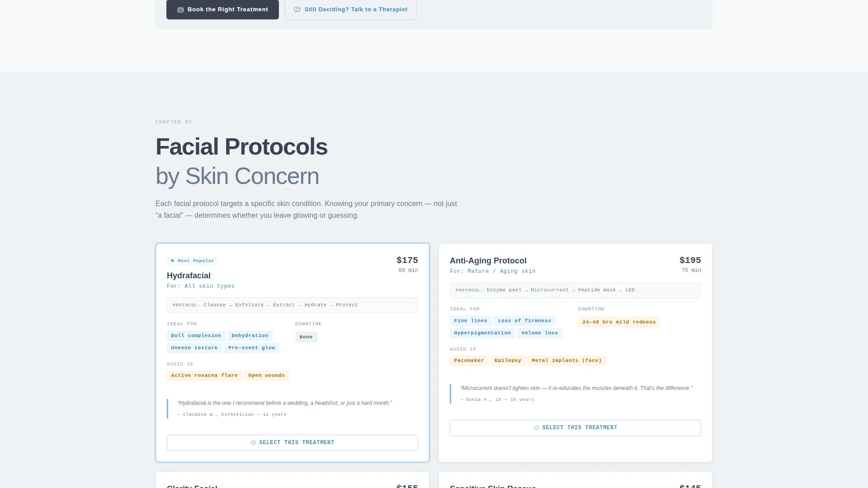
Task: Click check-circle icon in Hydrafacial select button
Action: pyautogui.click(x=253, y=443)
